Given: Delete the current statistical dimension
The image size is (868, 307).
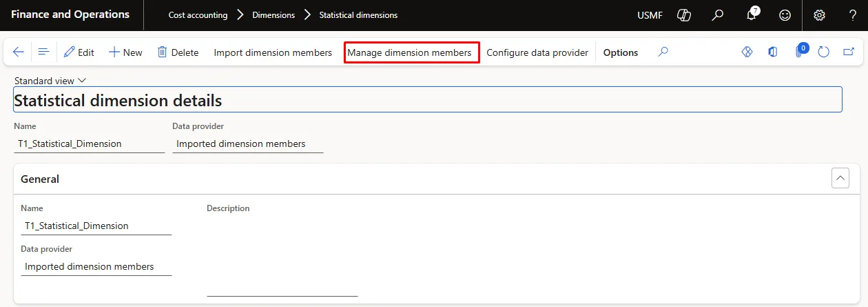Looking at the screenshot, I should [x=178, y=52].
